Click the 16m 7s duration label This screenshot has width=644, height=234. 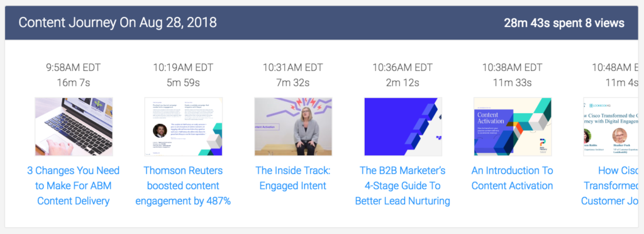[x=74, y=82]
